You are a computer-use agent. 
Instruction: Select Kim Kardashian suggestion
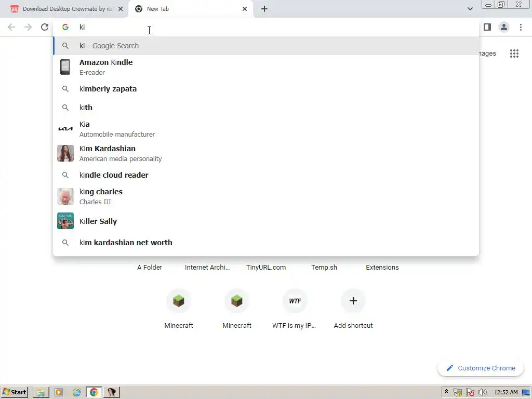click(x=266, y=153)
